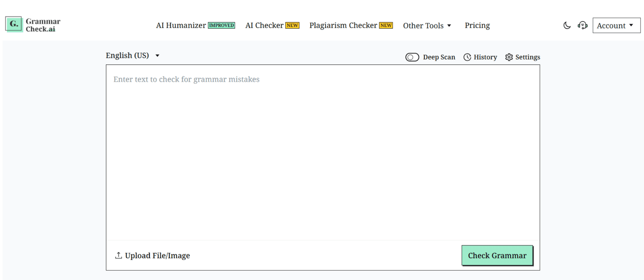Click the Grammar Check.ai brand text
This screenshot has height=280, width=644.
click(x=43, y=25)
